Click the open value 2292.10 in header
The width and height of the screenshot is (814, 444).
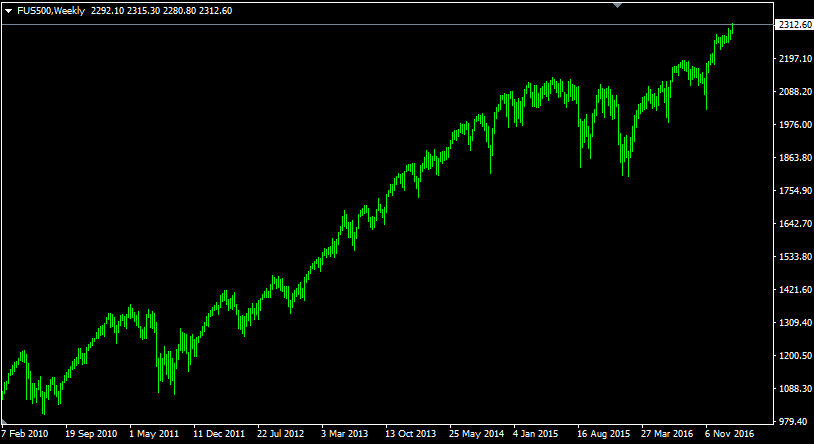click(107, 11)
